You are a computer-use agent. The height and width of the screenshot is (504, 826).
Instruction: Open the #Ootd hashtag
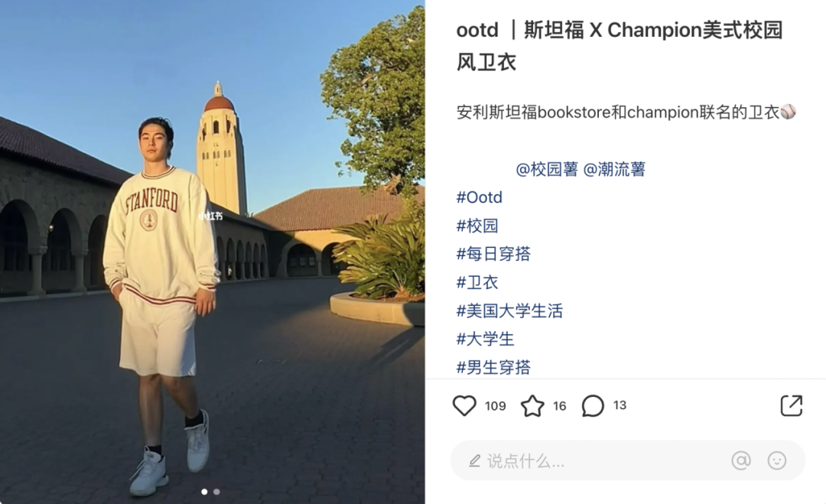(479, 197)
